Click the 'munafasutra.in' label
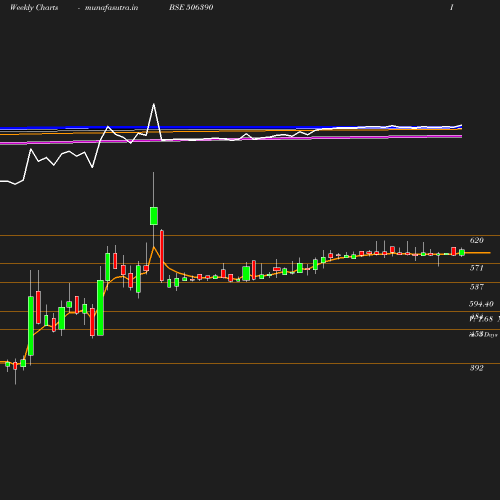Screen dimensions: 500x500 (111, 8)
